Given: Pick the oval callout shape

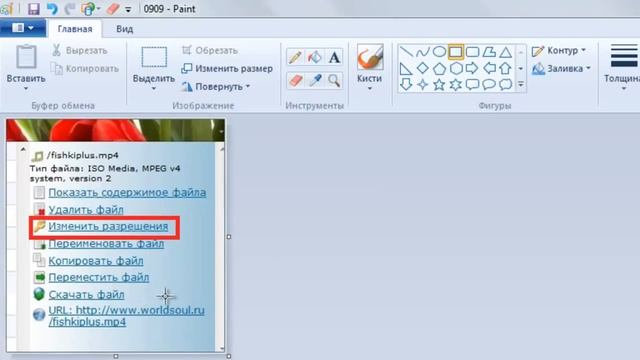Looking at the screenshot, I should coord(489,84).
